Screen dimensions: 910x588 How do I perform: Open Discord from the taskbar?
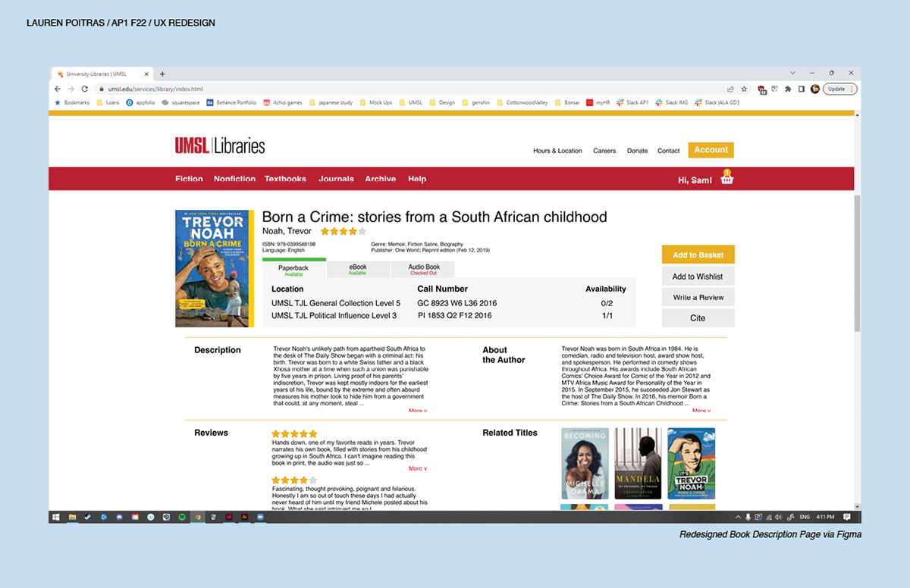(119, 517)
